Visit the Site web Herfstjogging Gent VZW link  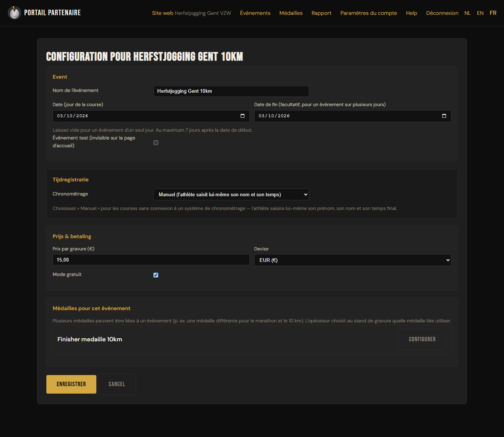pyautogui.click(x=192, y=13)
